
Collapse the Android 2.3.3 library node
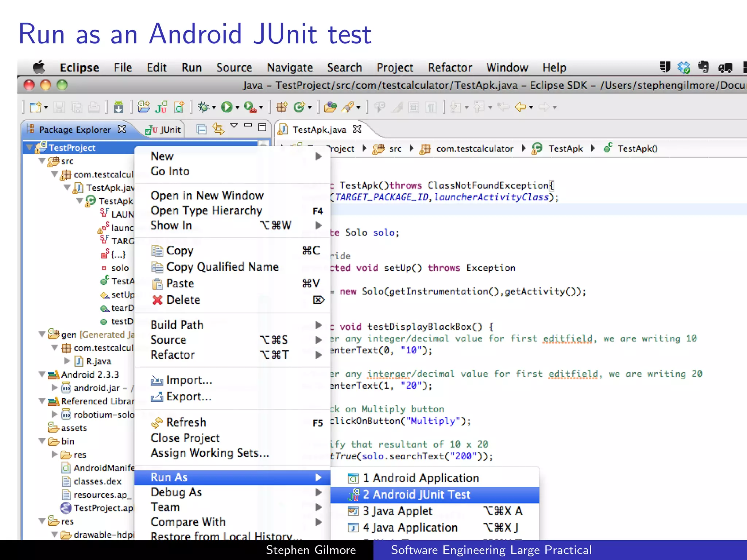42,374
